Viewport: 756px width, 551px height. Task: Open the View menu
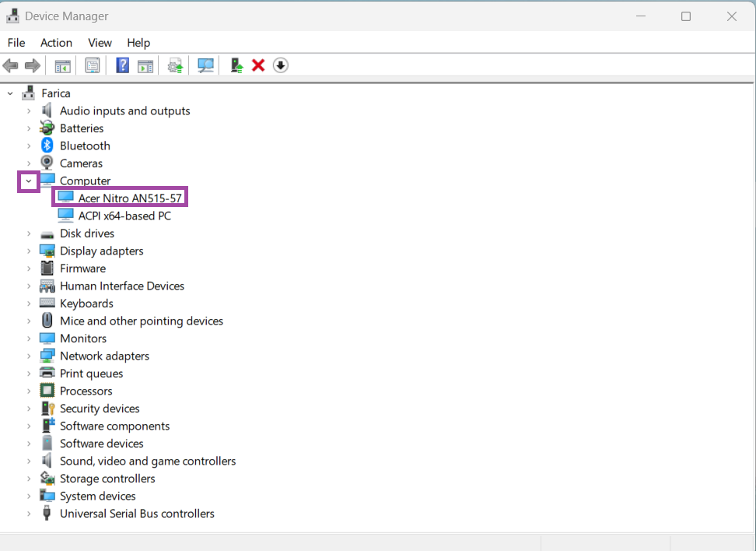pos(100,43)
